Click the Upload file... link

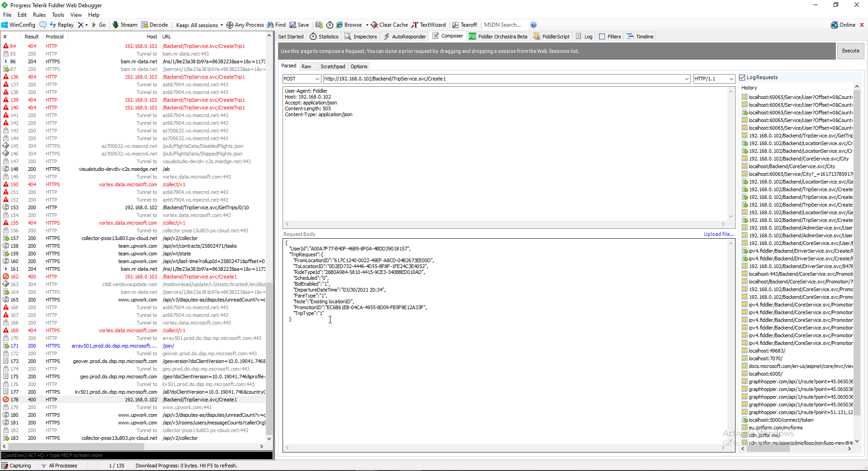(x=718, y=234)
